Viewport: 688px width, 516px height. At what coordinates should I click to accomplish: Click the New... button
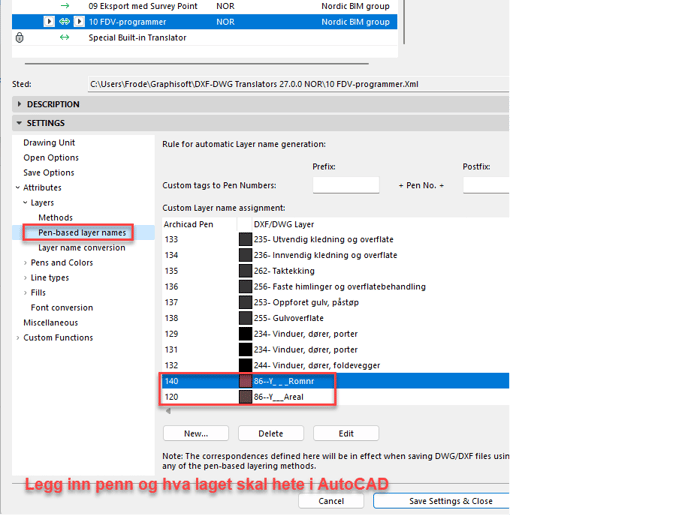click(196, 434)
